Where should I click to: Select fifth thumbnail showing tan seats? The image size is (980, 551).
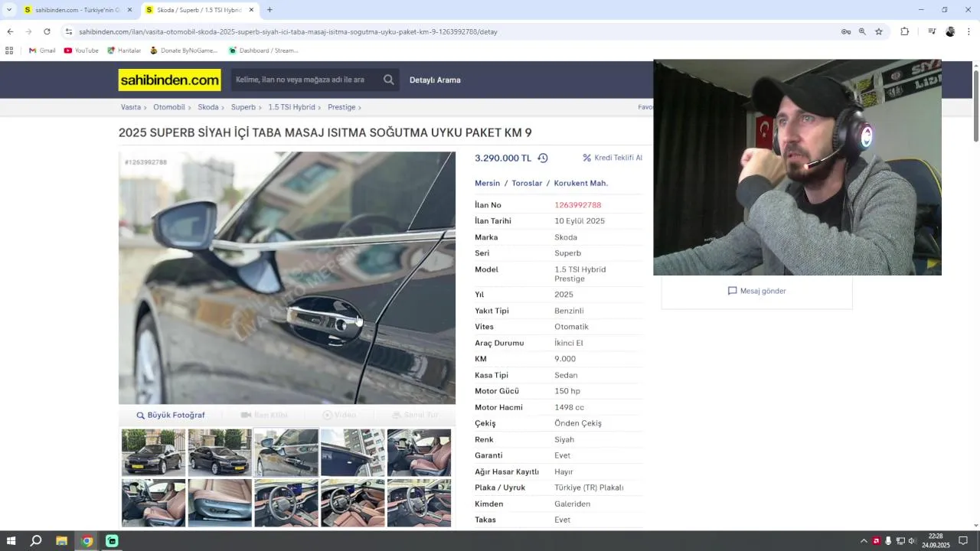[x=419, y=452]
